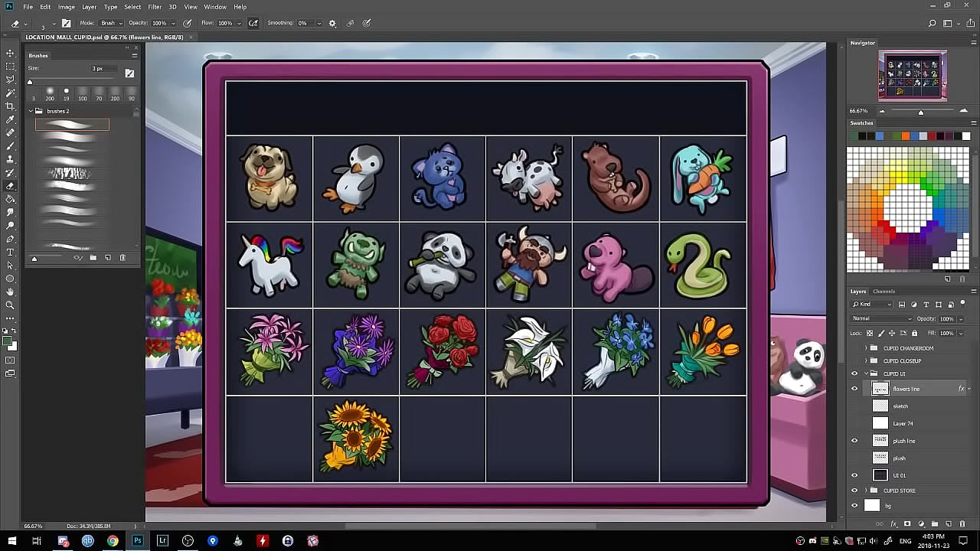Choose the Hand tool
The width and height of the screenshot is (980, 551).
point(11,292)
